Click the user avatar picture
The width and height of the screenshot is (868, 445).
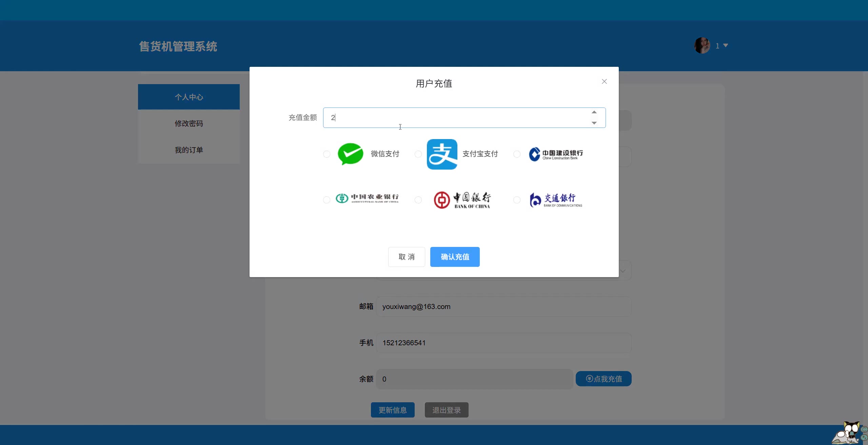coord(702,45)
